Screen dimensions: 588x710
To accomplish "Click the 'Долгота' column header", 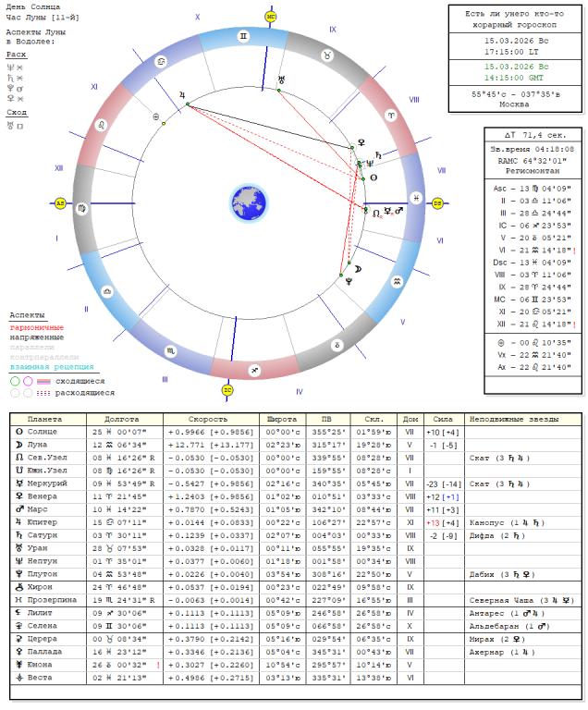I will click(122, 419).
